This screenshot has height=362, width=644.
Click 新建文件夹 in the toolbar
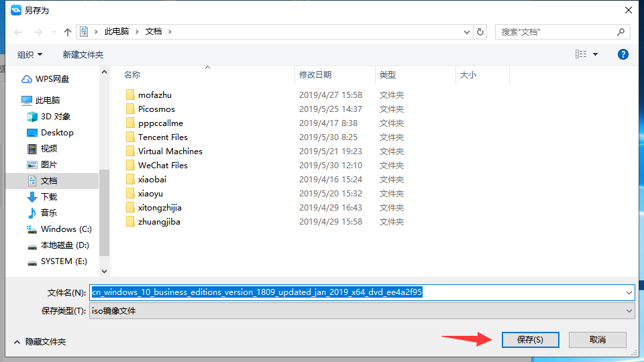tap(83, 54)
